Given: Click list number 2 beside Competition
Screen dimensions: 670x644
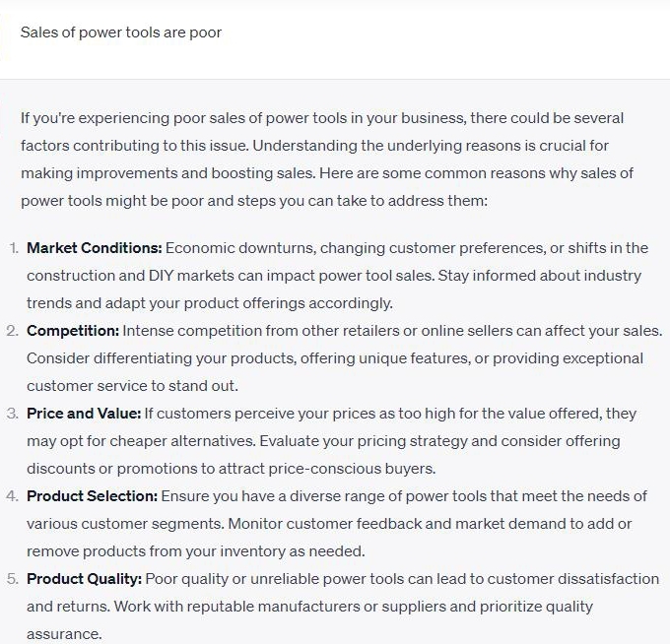Looking at the screenshot, I should click(13, 331).
